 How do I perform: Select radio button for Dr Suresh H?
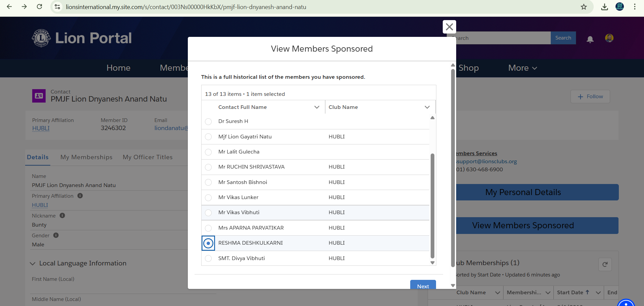(208, 122)
